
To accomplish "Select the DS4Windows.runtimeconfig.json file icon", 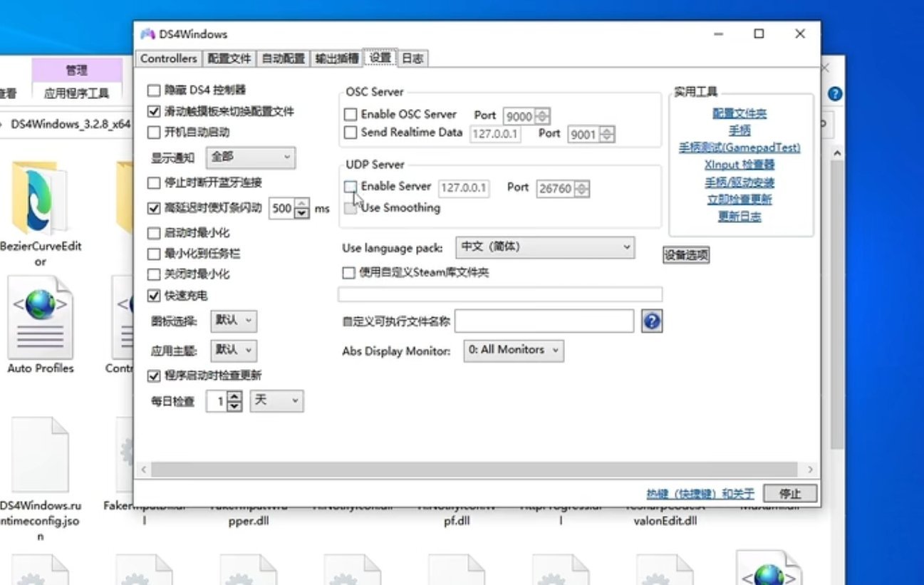I will click(x=40, y=455).
